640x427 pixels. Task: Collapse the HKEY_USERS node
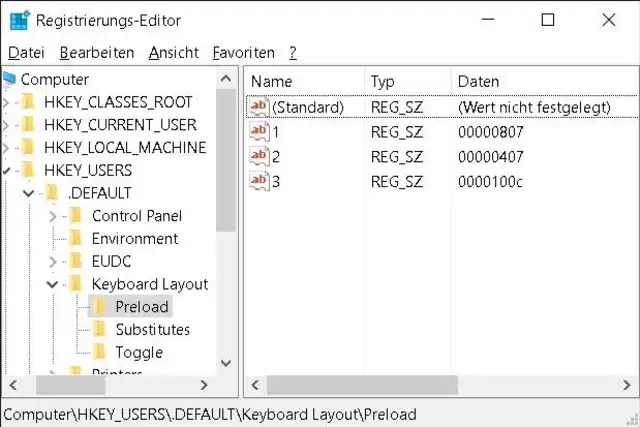click(x=6, y=171)
